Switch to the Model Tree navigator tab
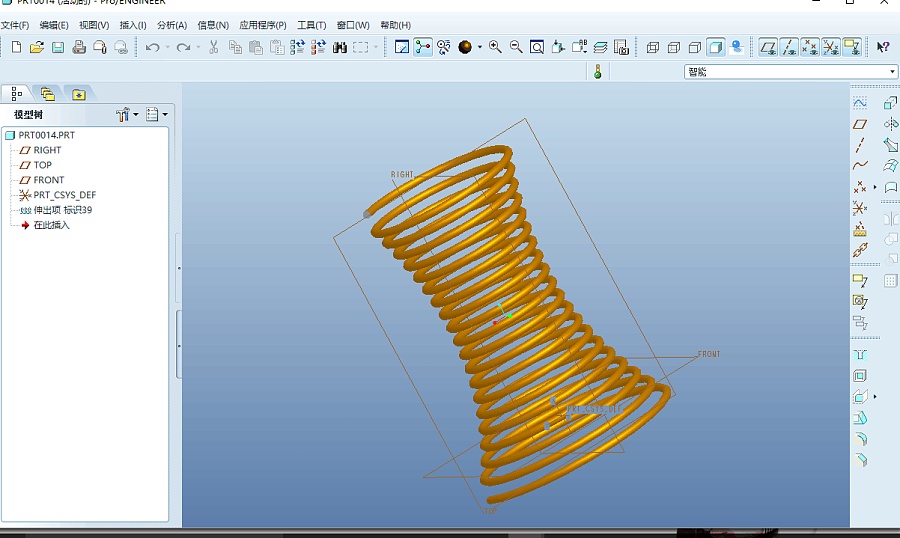The width and height of the screenshot is (900, 538). [x=17, y=94]
